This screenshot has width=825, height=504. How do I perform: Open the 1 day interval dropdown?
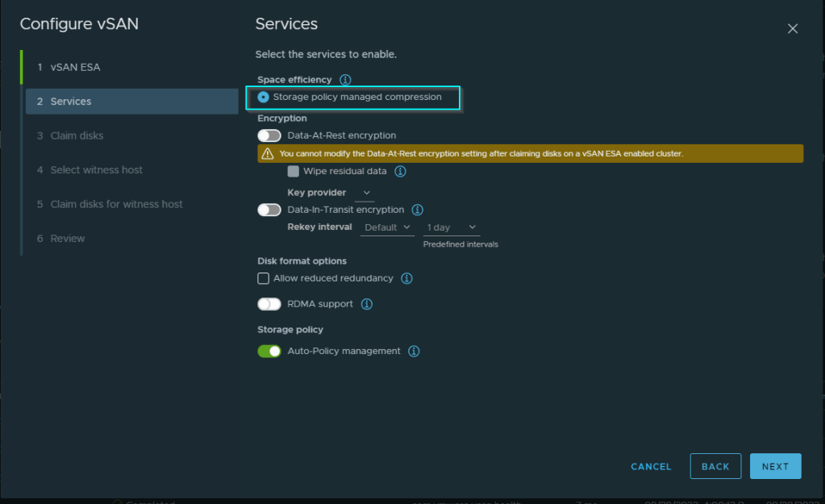451,227
